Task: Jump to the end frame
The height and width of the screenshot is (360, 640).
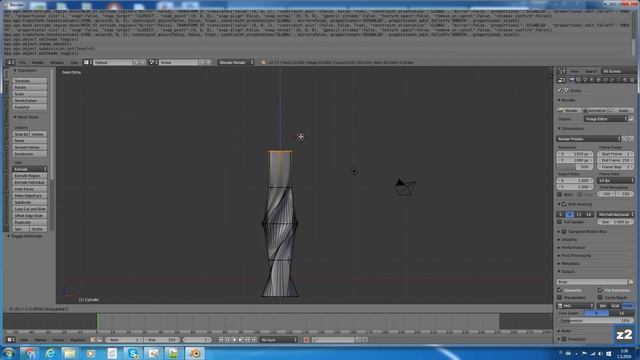Action: click(254, 340)
